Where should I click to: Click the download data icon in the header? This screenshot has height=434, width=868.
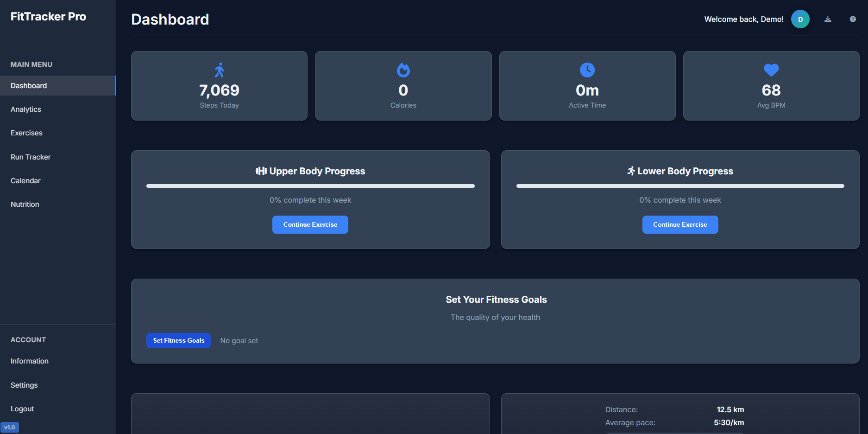(x=828, y=19)
